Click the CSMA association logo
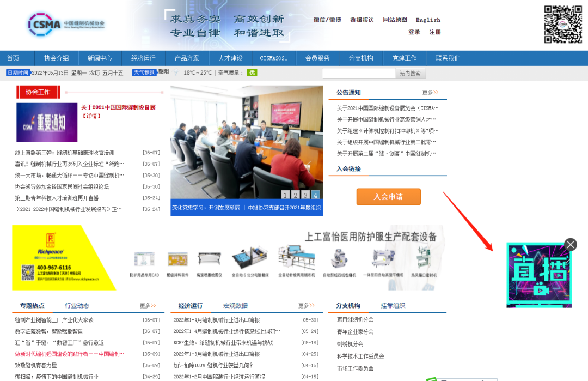Image resolution: width=588 pixels, height=381 pixels. (65, 25)
